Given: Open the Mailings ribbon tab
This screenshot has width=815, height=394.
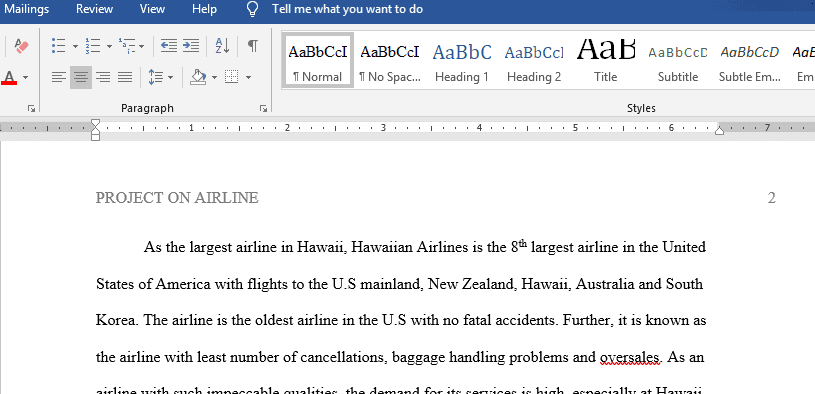Looking at the screenshot, I should point(27,9).
